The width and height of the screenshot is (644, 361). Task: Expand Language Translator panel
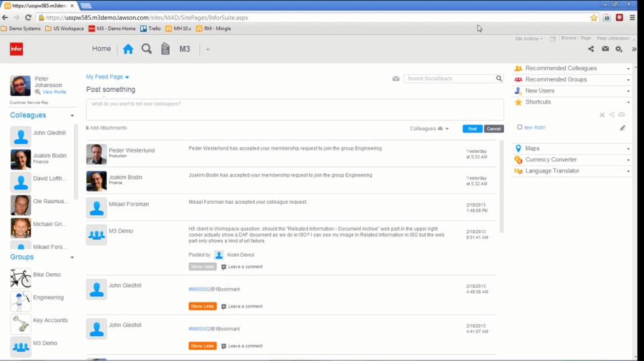point(572,171)
